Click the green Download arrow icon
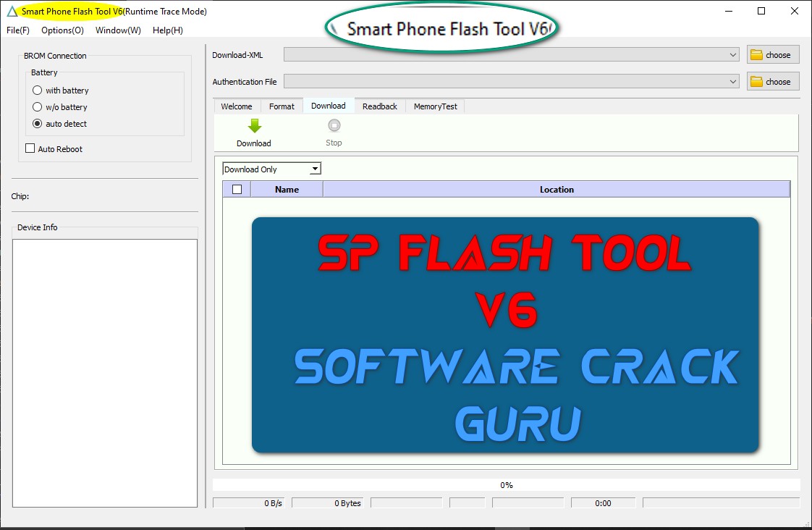The height and width of the screenshot is (530, 812). [x=254, y=126]
